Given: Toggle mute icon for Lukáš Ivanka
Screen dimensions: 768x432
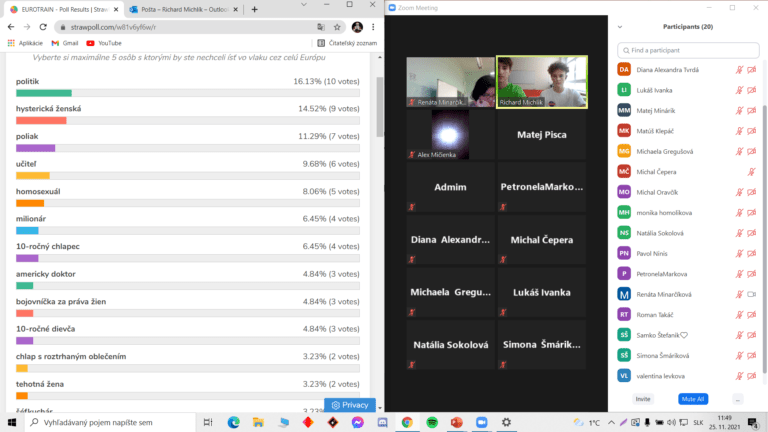Looking at the screenshot, I should 739,90.
